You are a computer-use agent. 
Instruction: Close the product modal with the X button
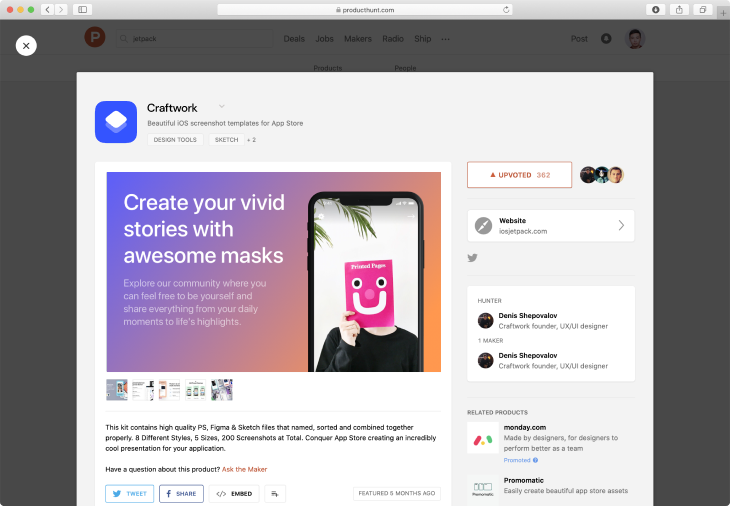coord(26,46)
